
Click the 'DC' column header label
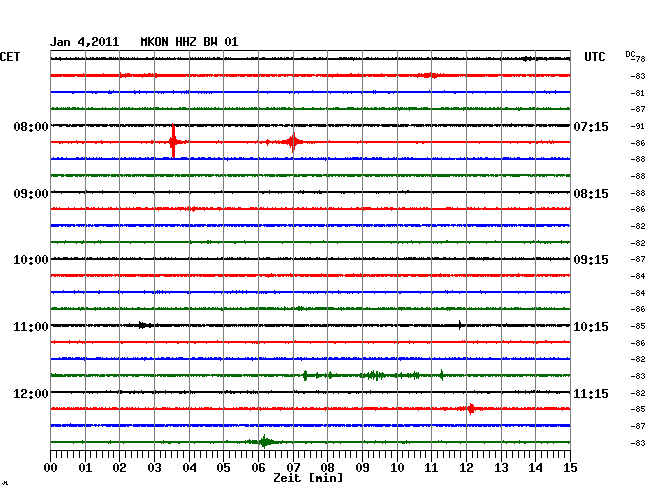tap(630, 54)
